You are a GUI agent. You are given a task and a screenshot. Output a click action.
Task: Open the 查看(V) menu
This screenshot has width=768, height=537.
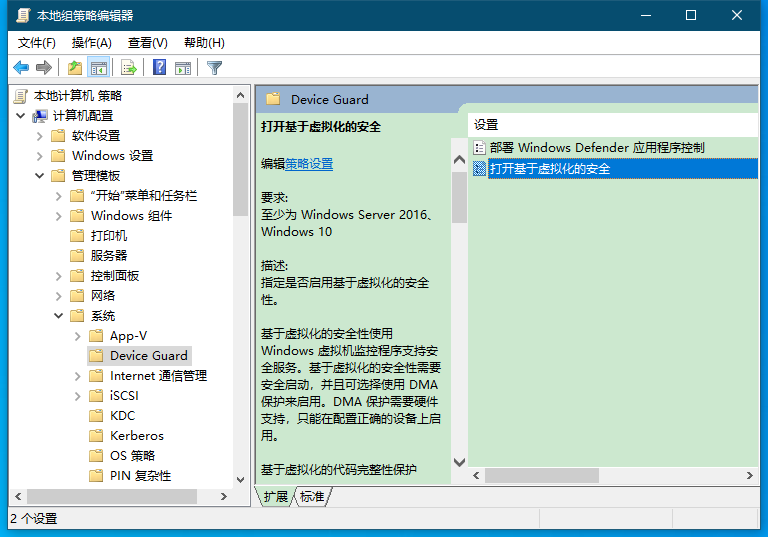tap(147, 43)
